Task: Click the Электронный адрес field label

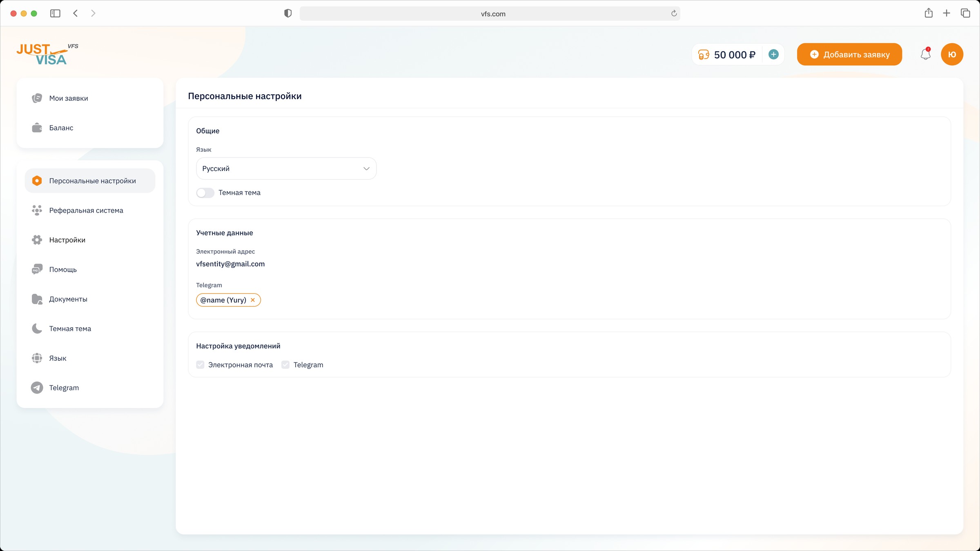Action: [225, 252]
